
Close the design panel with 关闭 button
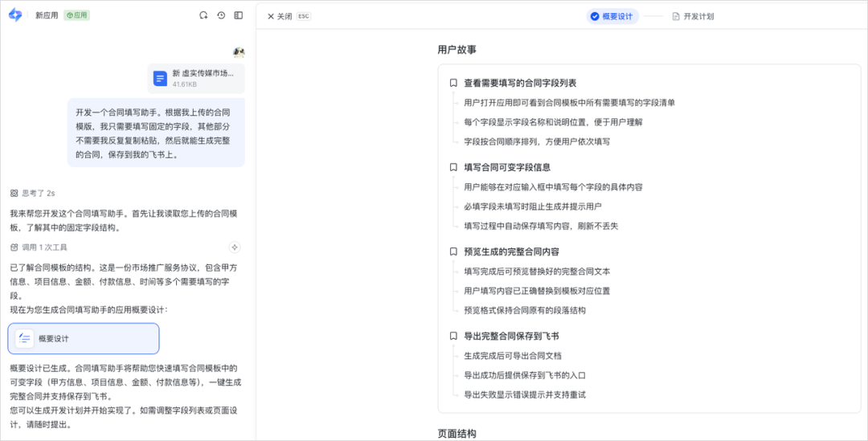pos(280,16)
